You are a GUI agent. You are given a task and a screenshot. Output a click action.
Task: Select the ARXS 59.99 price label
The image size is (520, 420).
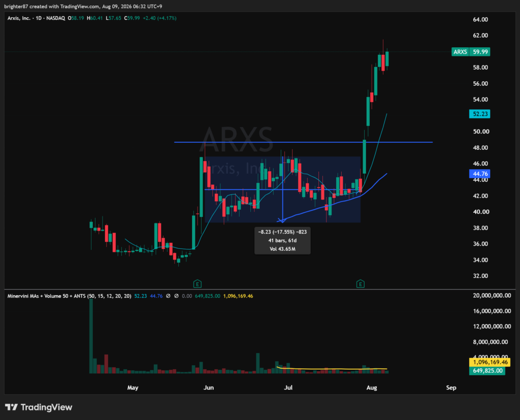471,52
